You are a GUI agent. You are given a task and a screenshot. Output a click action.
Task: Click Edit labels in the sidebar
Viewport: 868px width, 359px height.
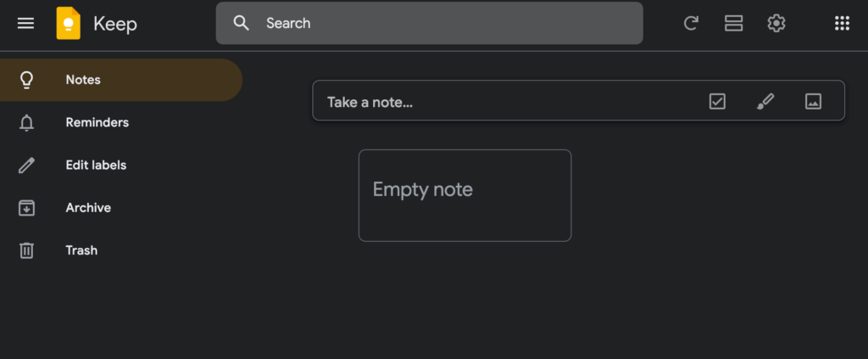(96, 165)
